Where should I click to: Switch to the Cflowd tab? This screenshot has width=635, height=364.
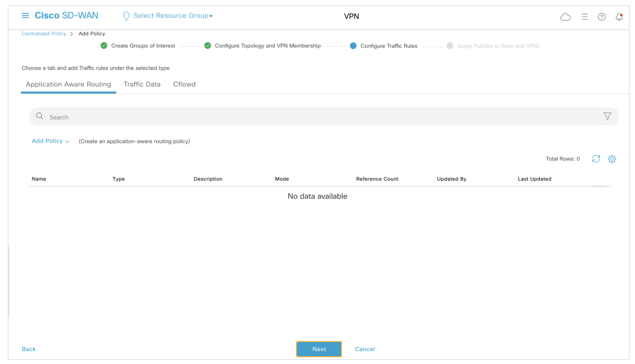pyautogui.click(x=184, y=84)
